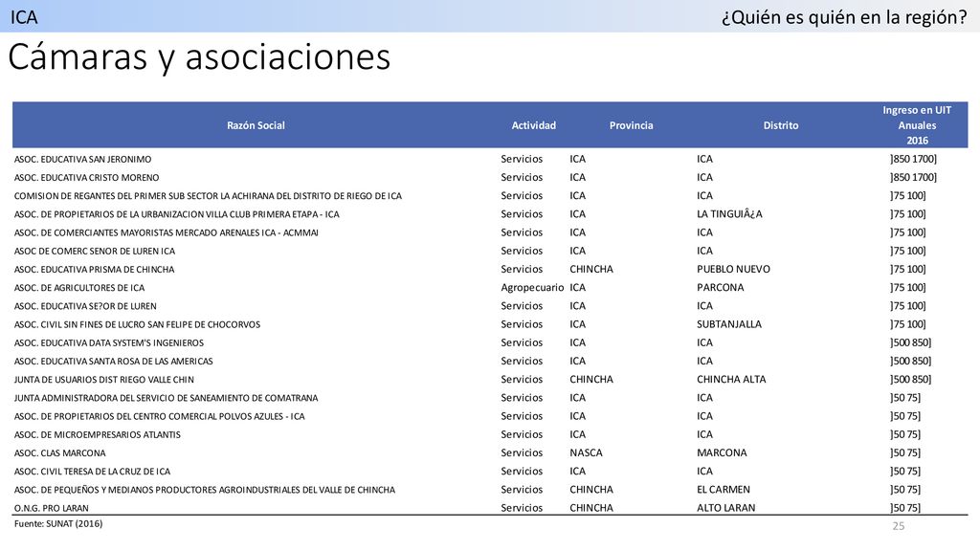Viewport: 980px width, 551px height.
Task: Click ']50 75]' in MICROEMPRESARIOS ATLANTIS row
Action: pyautogui.click(x=905, y=435)
